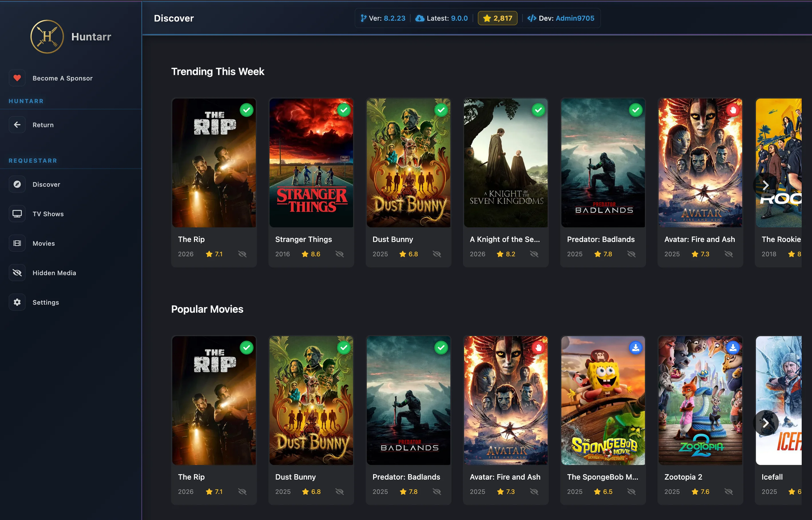Click the green check badge on A Knight of the Seven Kingdoms

point(538,110)
